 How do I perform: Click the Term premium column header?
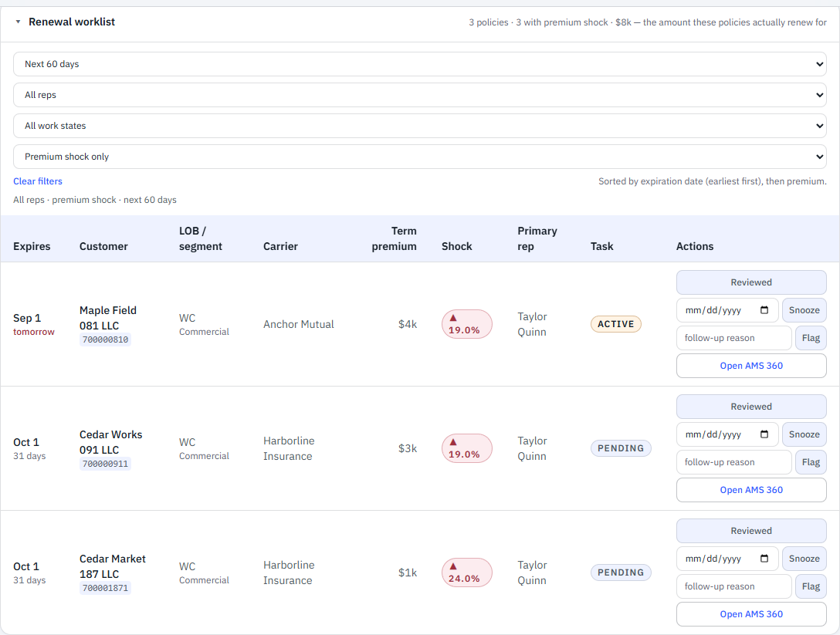pos(394,238)
